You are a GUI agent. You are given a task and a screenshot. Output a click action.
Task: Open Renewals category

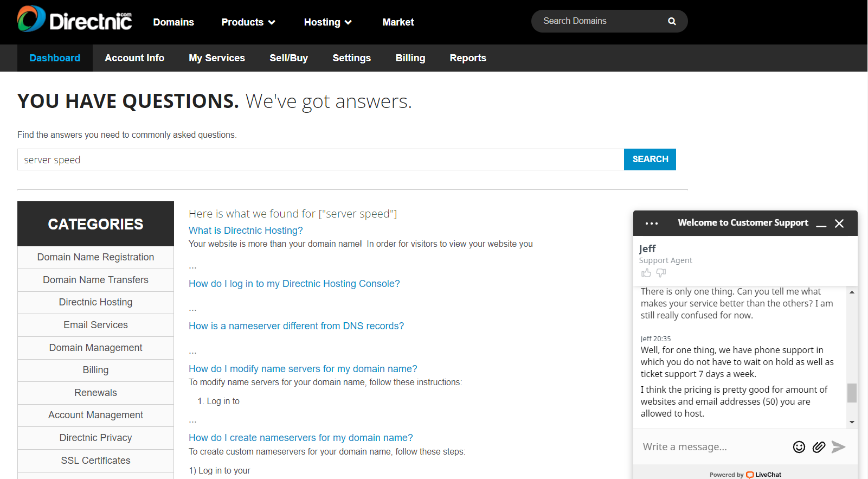click(x=95, y=393)
